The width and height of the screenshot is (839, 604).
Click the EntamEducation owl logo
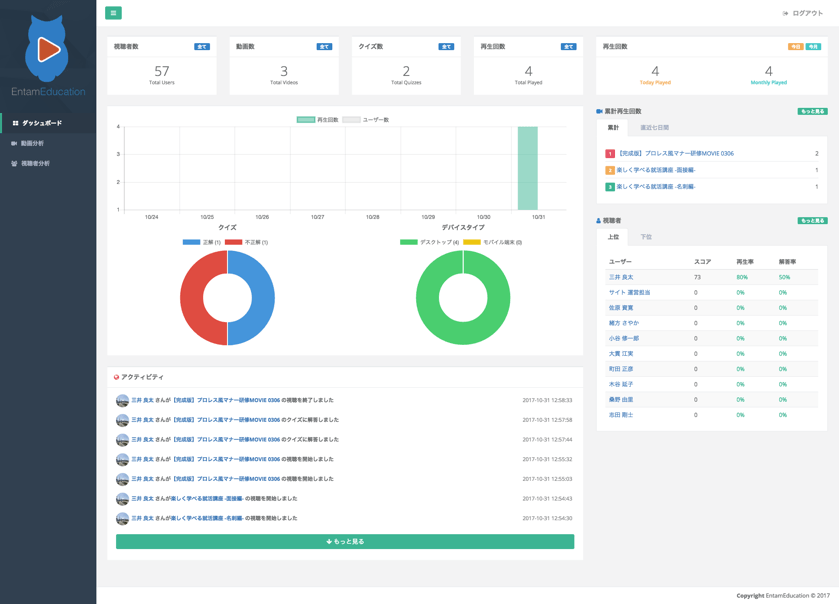pyautogui.click(x=47, y=49)
